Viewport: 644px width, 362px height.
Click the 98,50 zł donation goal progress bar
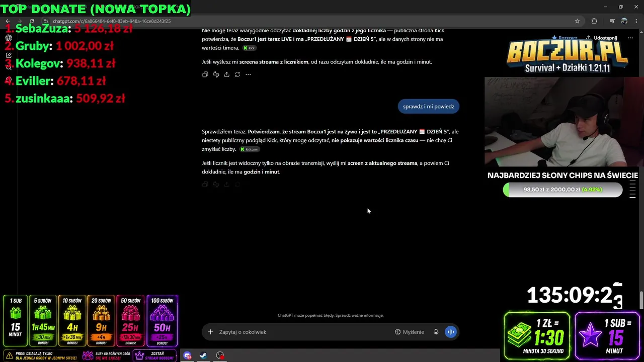coord(562,190)
